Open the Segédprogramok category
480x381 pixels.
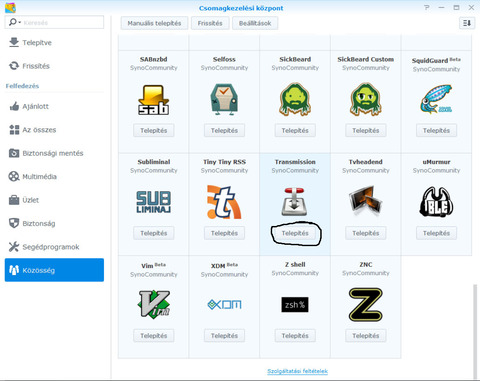click(54, 247)
